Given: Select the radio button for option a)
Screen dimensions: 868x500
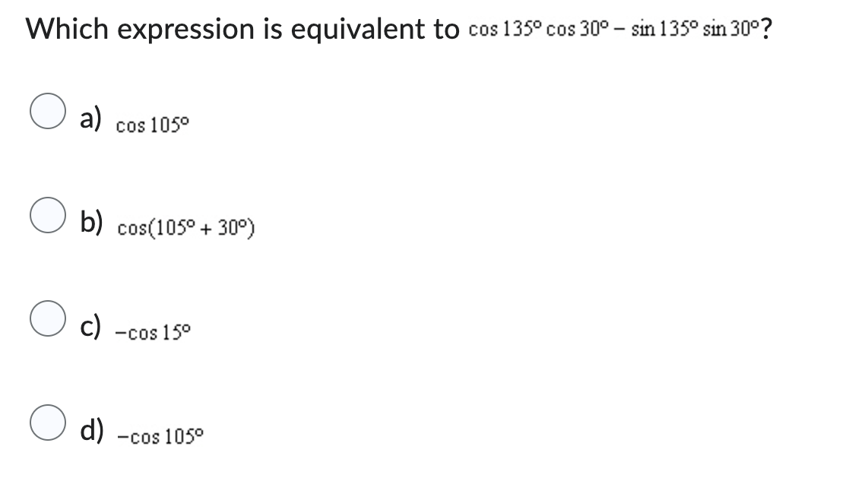Looking at the screenshot, I should pos(47,111).
